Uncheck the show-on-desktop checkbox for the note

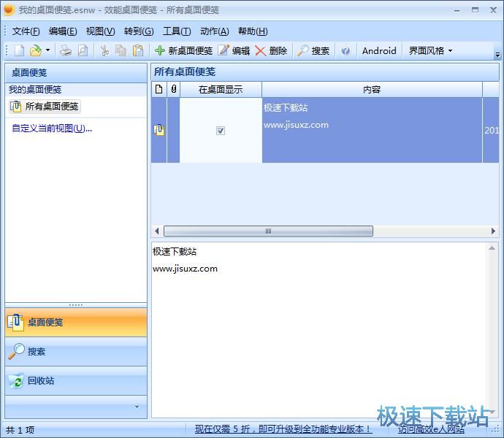click(x=221, y=131)
